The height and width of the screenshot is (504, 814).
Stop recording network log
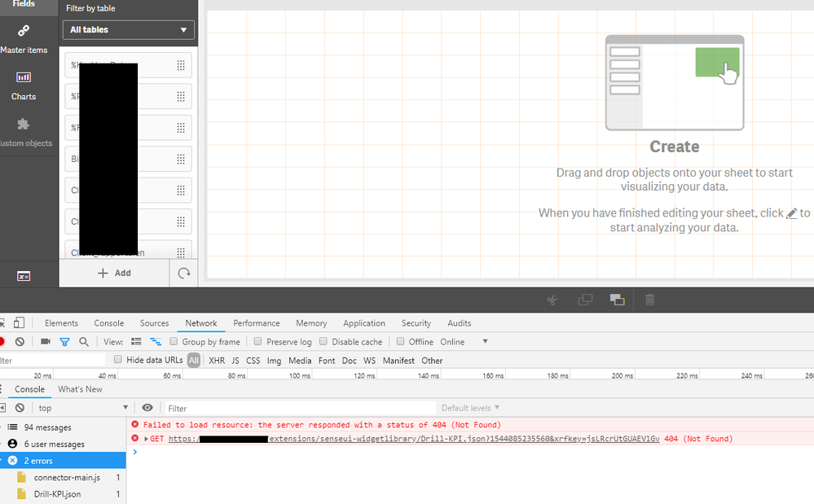[2, 342]
